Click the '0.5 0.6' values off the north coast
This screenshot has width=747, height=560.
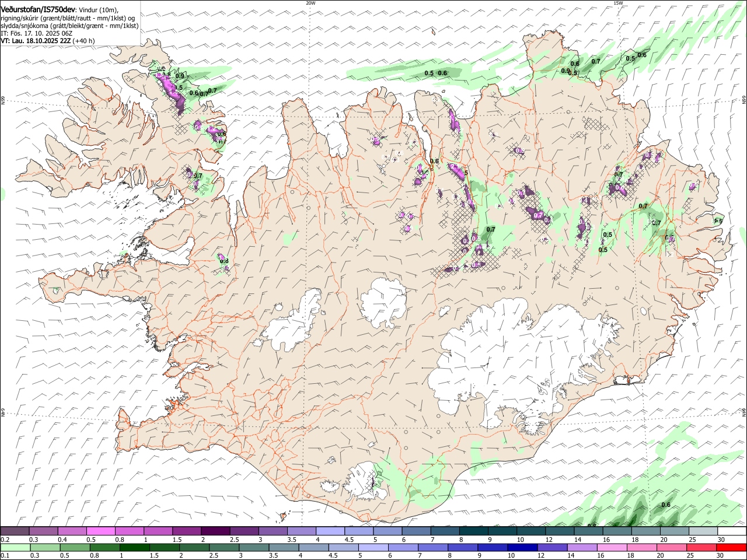pos(435,73)
